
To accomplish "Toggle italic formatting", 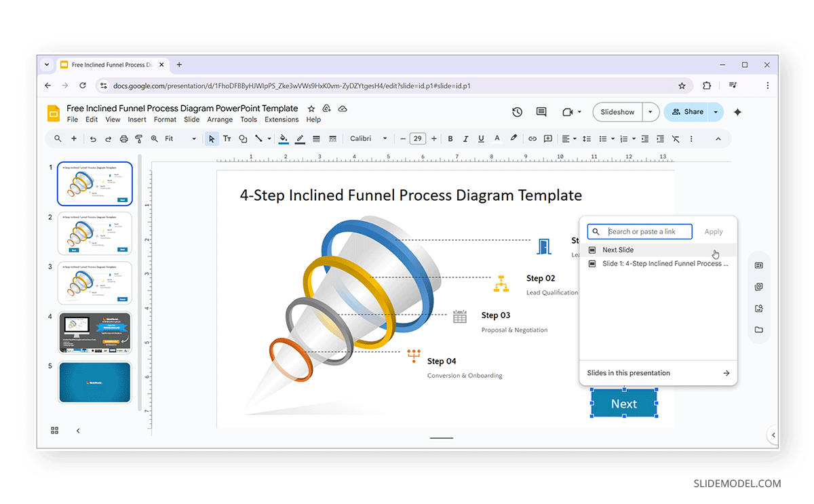I will (x=465, y=138).
